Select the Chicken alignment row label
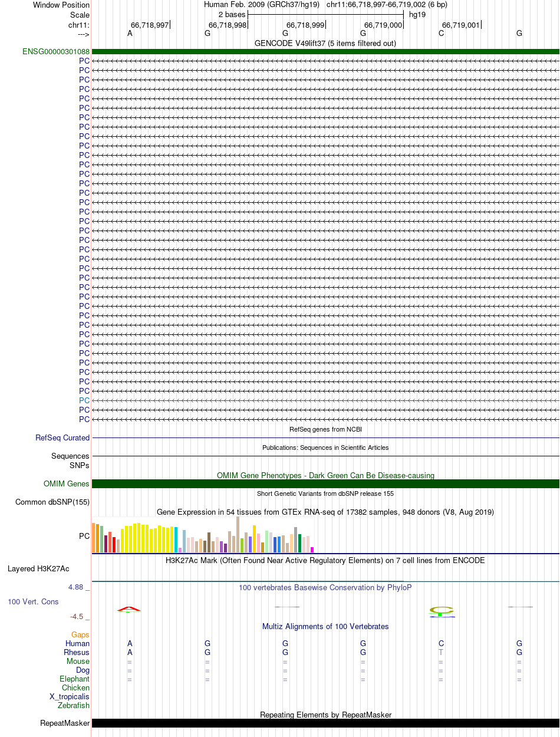 coord(76,687)
